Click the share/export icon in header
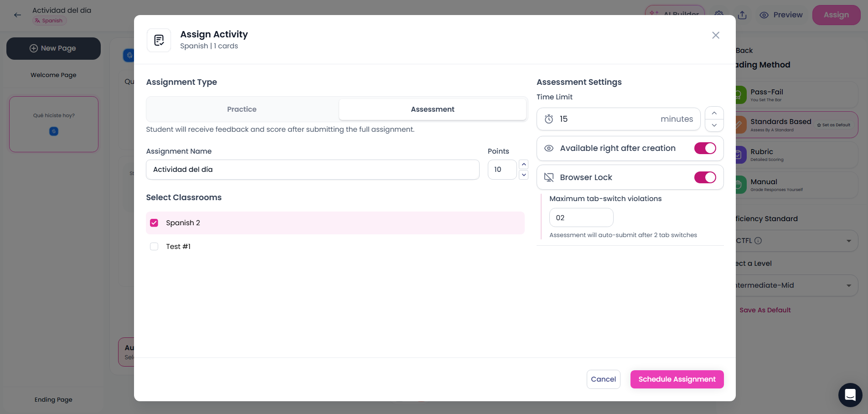Screen dimensions: 868x414 [x=742, y=15]
